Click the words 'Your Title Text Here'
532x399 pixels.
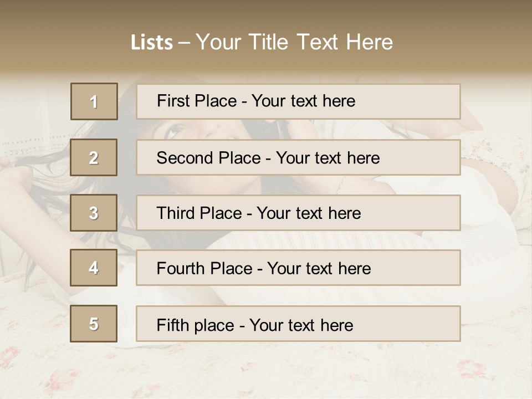[294, 42]
